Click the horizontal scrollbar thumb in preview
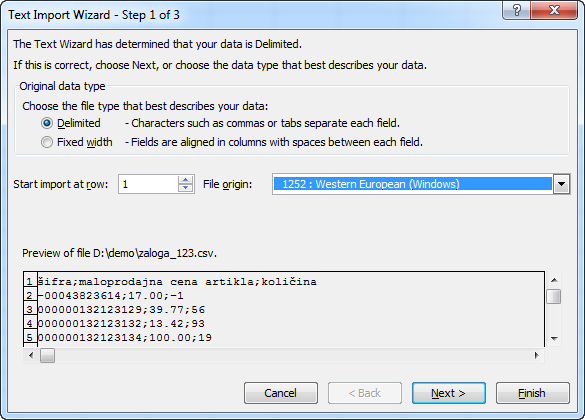This screenshot has width=585, height=420. [x=47, y=355]
